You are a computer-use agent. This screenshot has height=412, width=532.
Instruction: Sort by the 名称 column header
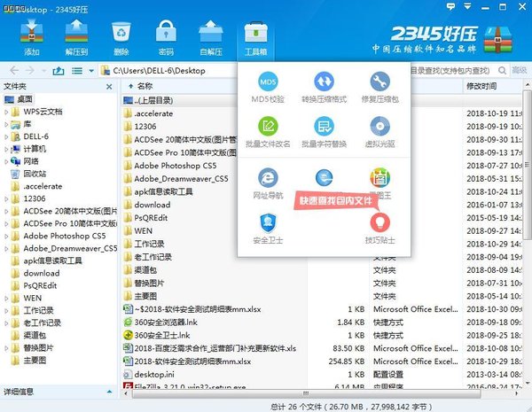145,87
